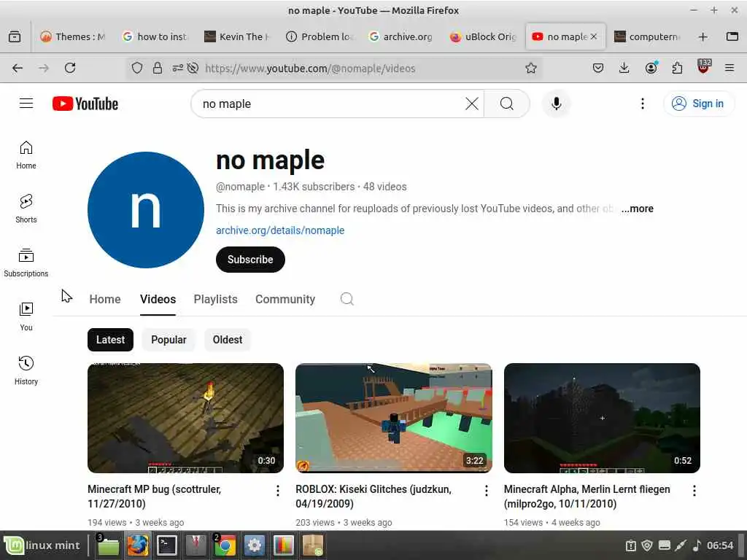Open the Firefox account icon

(651, 68)
